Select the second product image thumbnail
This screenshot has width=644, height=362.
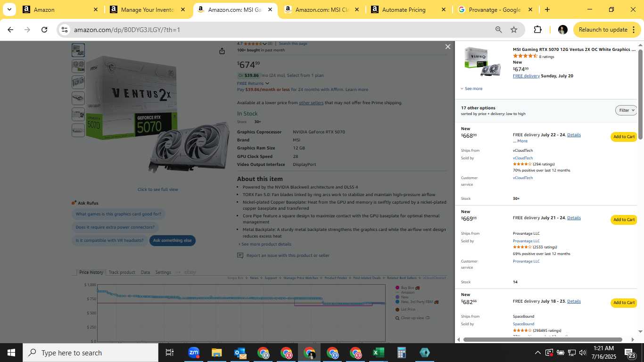(78, 66)
